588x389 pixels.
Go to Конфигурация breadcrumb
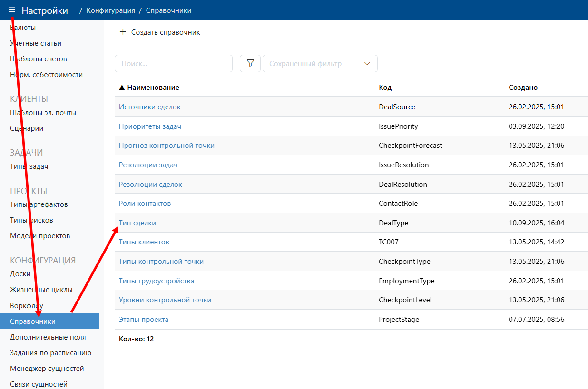(x=111, y=10)
